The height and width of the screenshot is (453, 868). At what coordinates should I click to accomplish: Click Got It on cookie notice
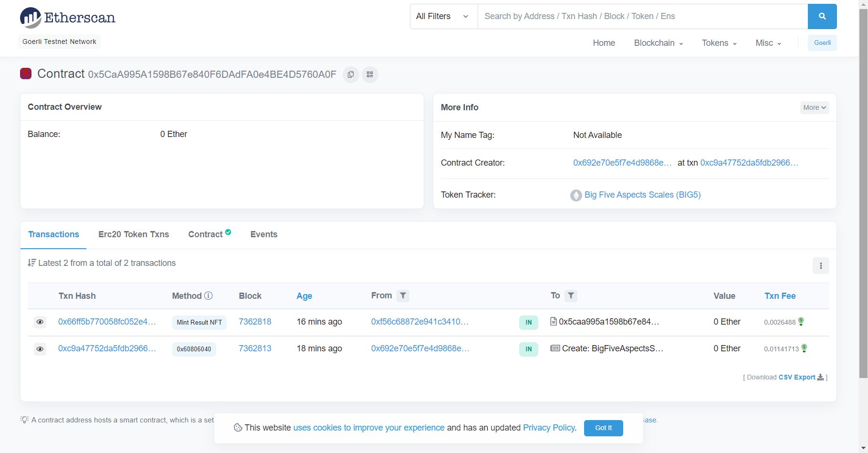[603, 428]
